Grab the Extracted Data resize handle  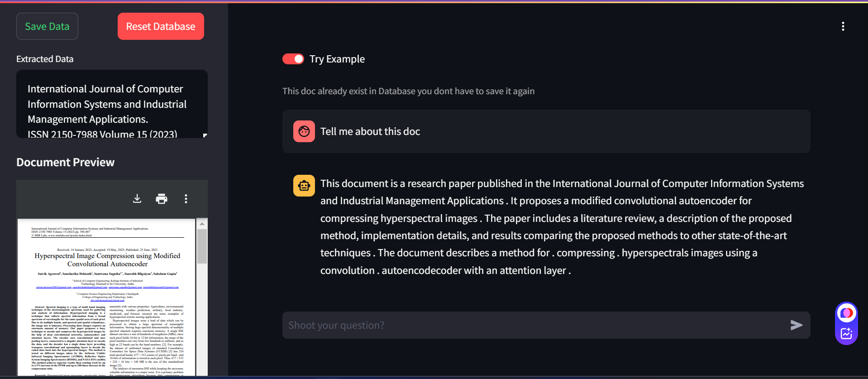coord(205,135)
